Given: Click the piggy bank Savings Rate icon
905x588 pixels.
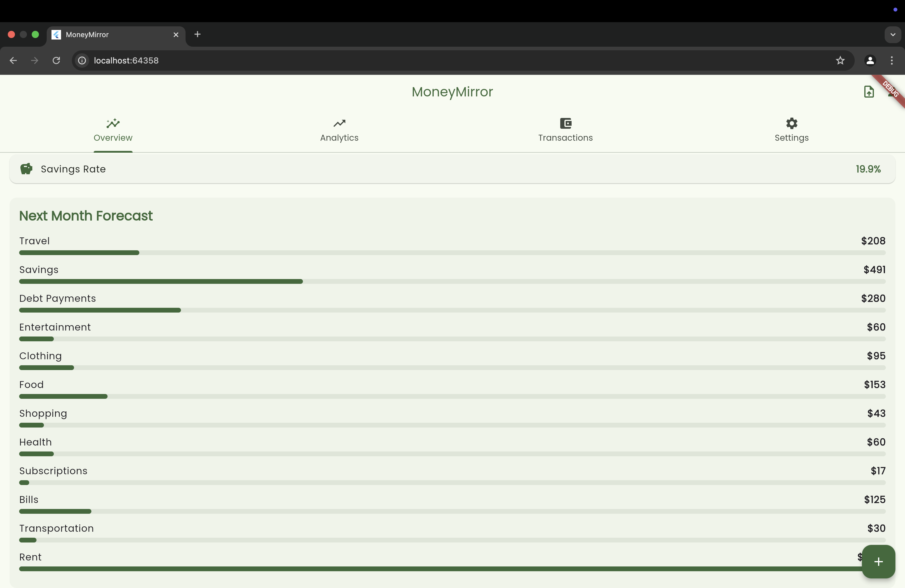Looking at the screenshot, I should [26, 169].
